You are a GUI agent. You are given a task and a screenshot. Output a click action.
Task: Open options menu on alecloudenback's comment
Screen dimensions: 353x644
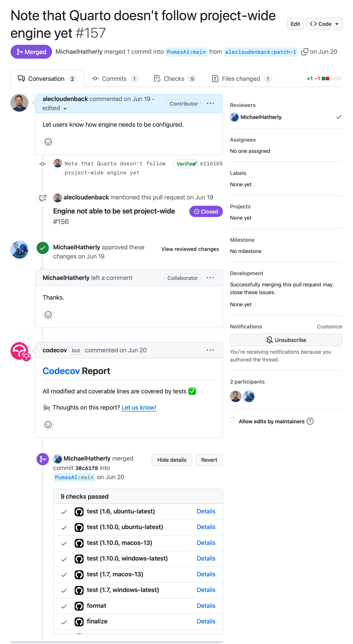[x=210, y=103]
